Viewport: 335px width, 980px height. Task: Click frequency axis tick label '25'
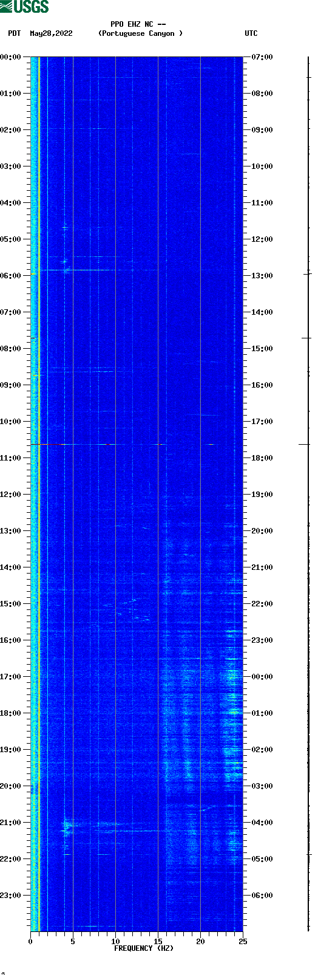243,942
